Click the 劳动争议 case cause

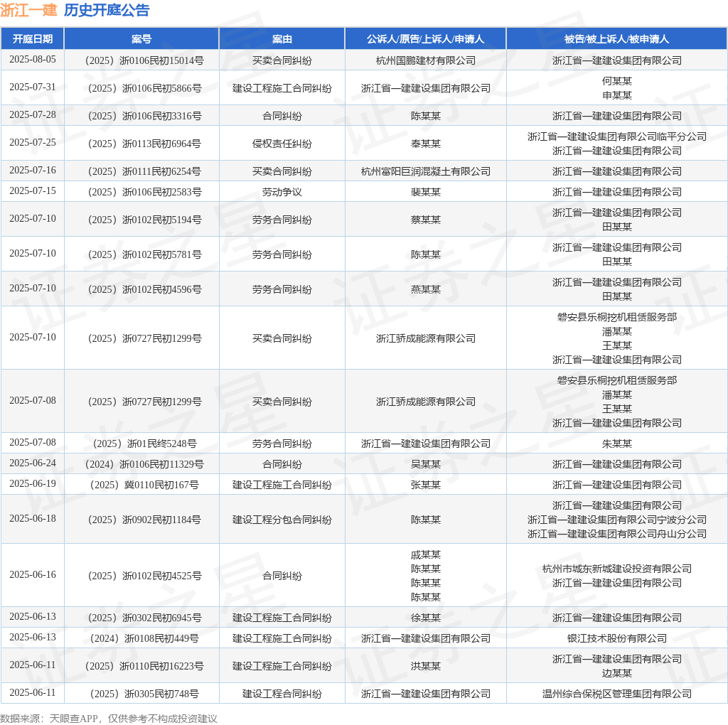282,192
